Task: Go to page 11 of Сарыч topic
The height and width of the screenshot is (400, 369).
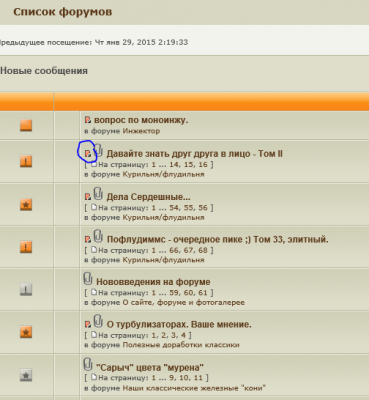Action: (x=198, y=378)
